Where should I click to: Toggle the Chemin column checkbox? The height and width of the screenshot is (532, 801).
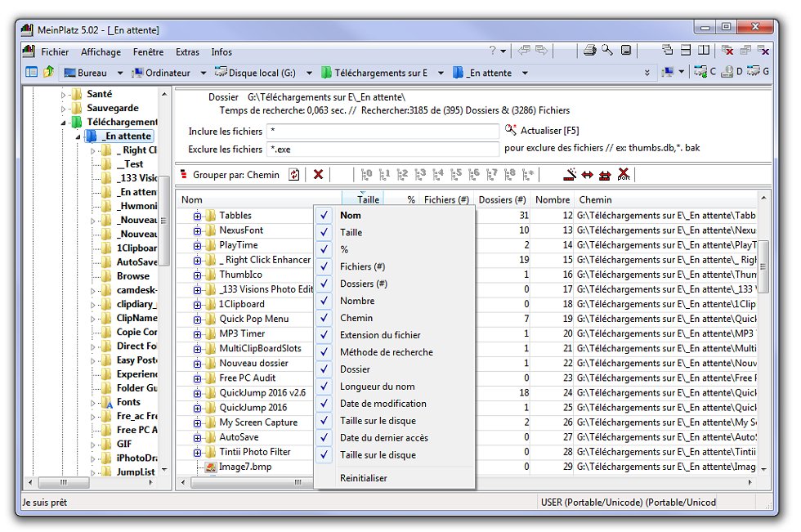tap(324, 318)
